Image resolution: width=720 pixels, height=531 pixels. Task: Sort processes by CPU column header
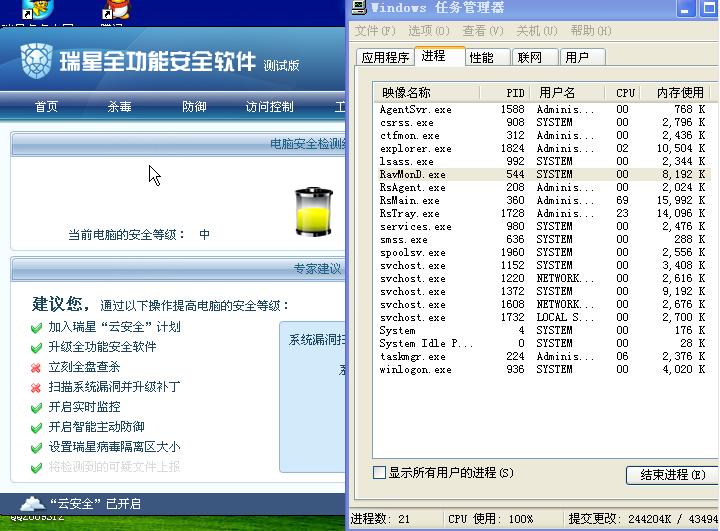tap(623, 93)
